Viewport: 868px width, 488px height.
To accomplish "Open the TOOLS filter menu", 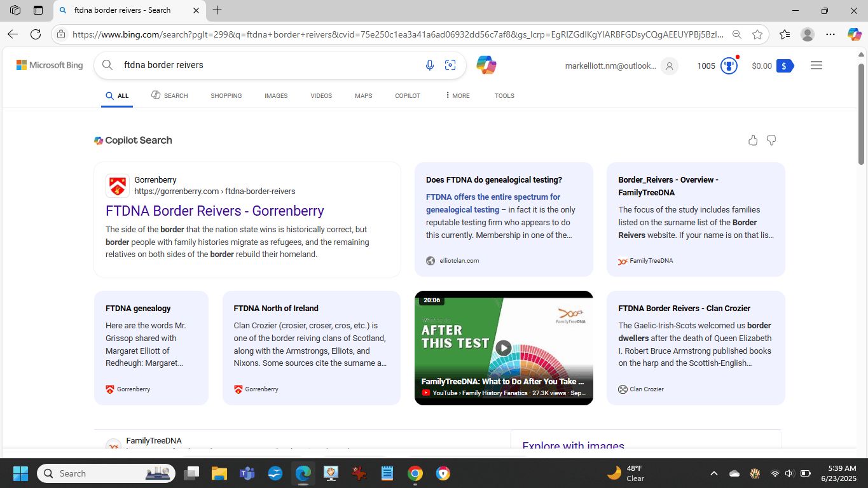I will click(x=504, y=95).
